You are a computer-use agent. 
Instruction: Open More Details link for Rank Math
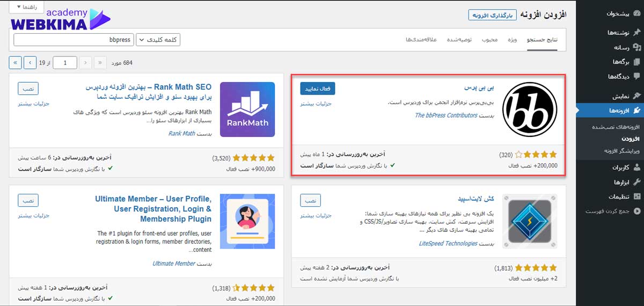tap(34, 104)
